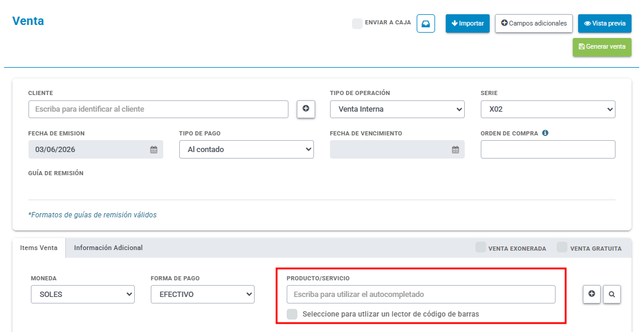The image size is (644, 332).
Task: Add new product with plus icon
Action: pos(592,294)
